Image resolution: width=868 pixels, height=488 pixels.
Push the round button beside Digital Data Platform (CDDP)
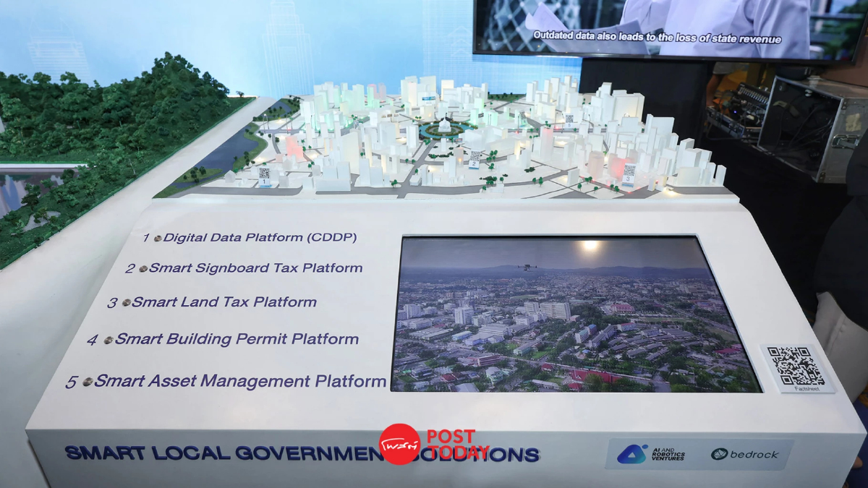point(158,238)
